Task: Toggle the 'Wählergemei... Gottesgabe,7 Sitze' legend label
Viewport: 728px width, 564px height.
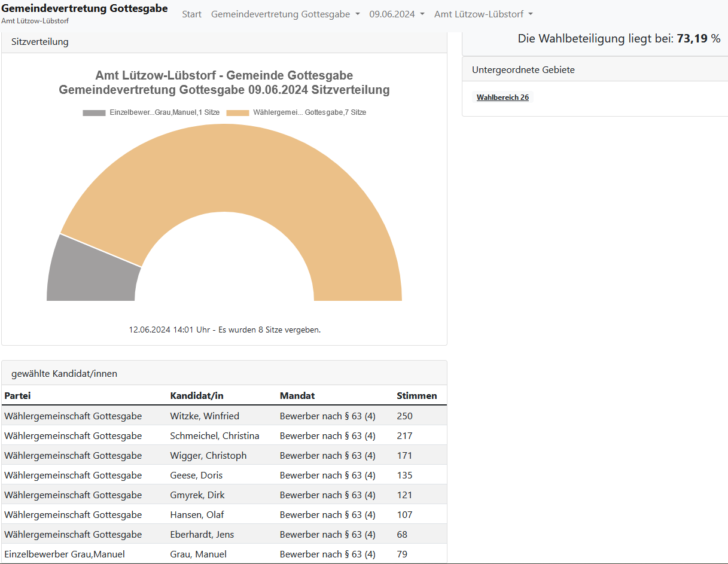Action: [x=309, y=112]
